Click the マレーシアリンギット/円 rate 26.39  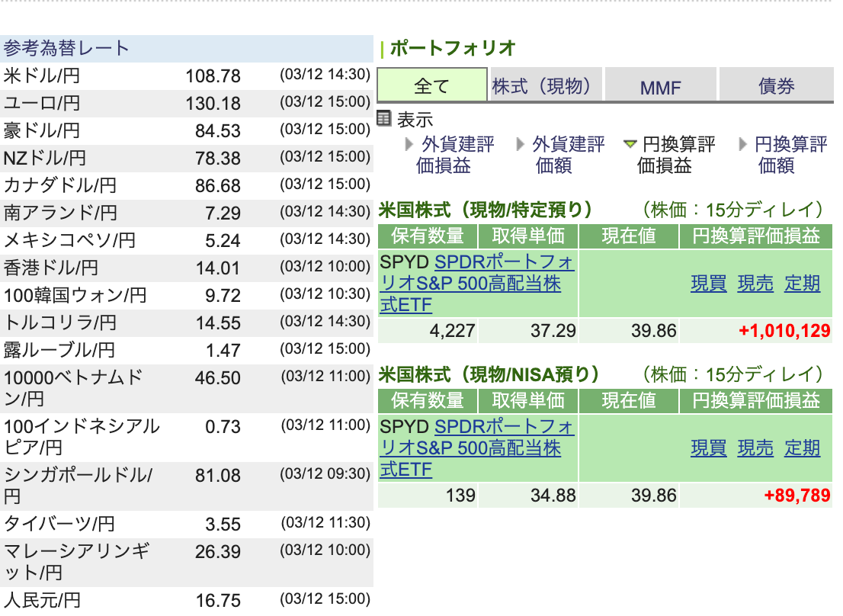[218, 551]
